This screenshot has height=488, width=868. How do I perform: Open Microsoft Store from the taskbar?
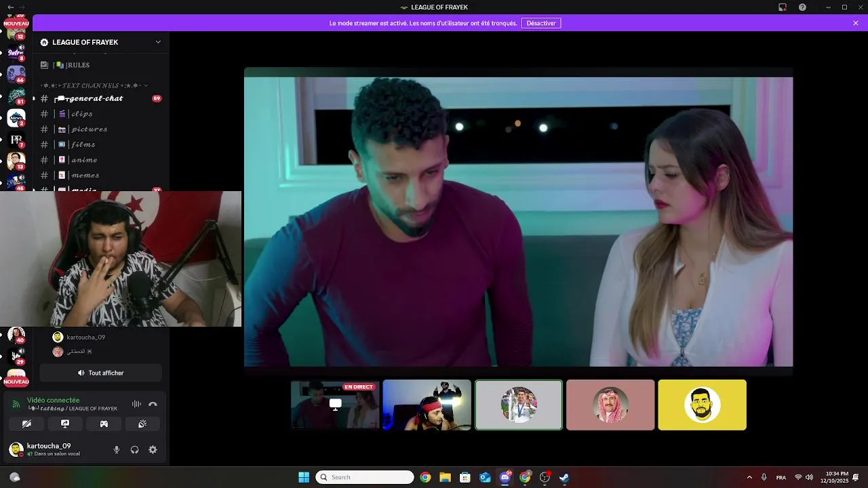point(465,477)
